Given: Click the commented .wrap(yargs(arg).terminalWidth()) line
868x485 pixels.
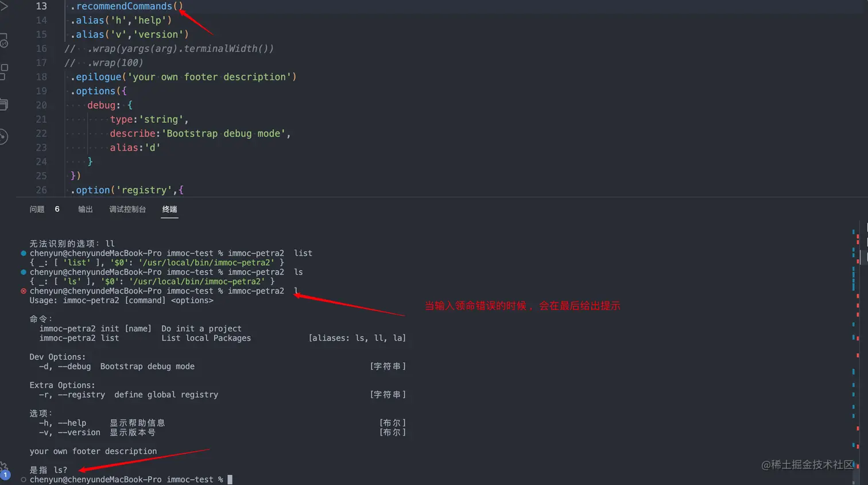Looking at the screenshot, I should coord(169,49).
